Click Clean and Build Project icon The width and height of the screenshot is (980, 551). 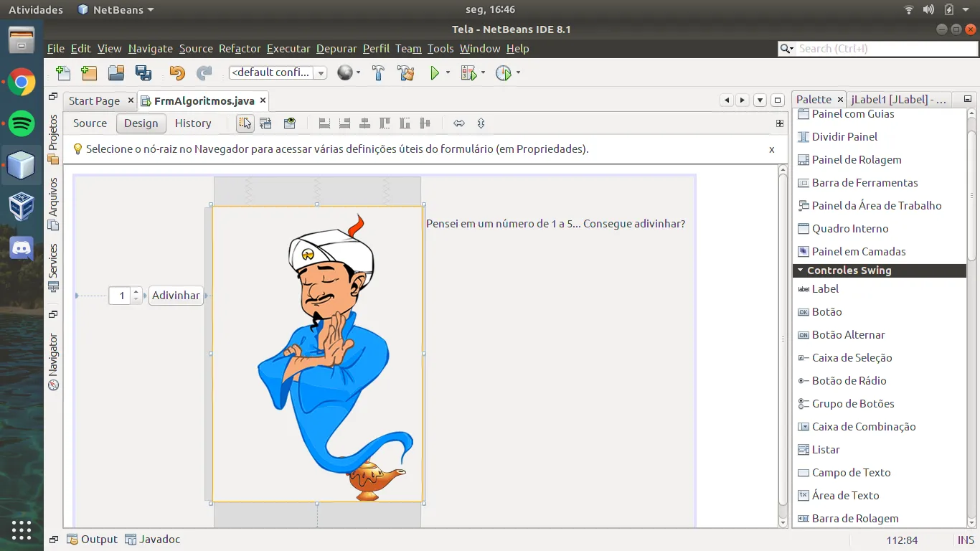point(405,72)
